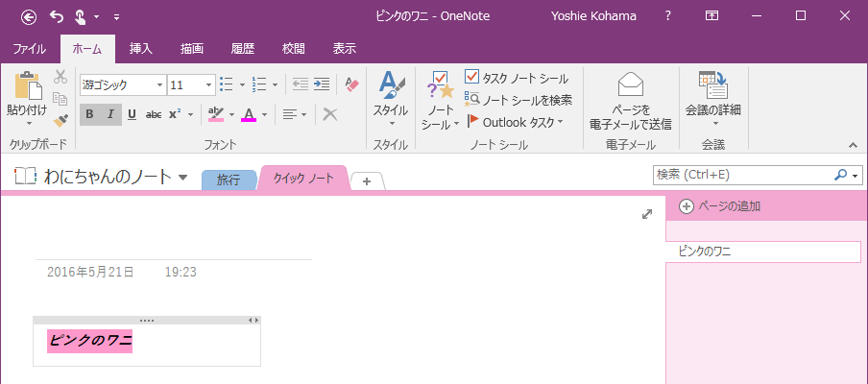Select the ピンクのワニ page in list
Viewport: 868px width, 384px height.
tap(763, 252)
